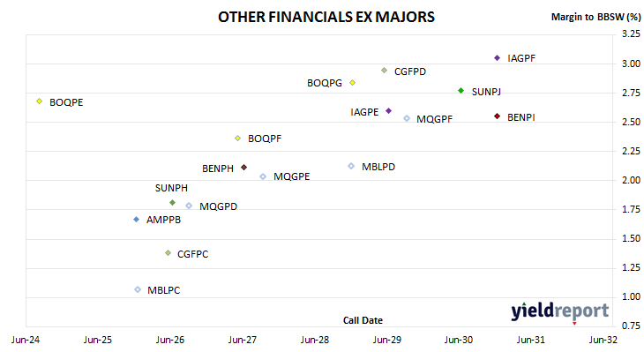
Task: Select the MQGPF hollow diamond marker
Action: (x=407, y=118)
